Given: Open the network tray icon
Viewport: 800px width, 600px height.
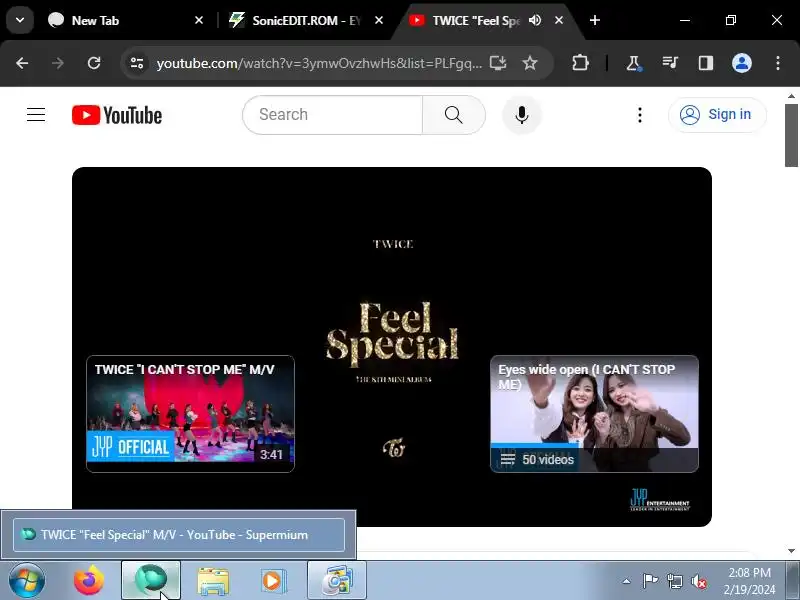Looking at the screenshot, I should point(674,581).
